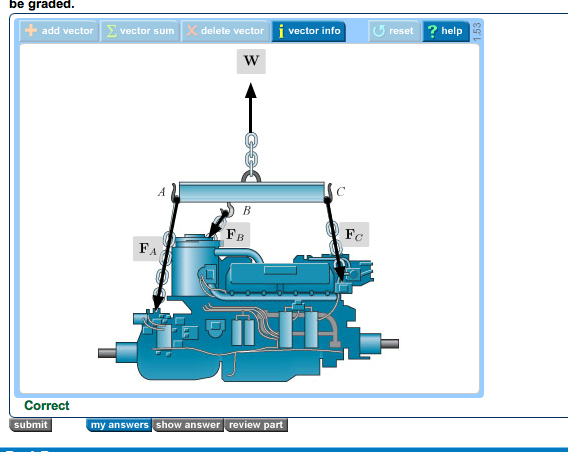This screenshot has width=568, height=452.
Task: Click the W vector arrowhead tip
Action: [251, 90]
